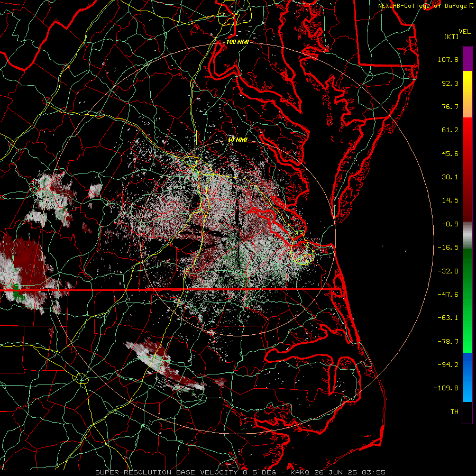This screenshot has width=476, height=476.
Task: Click the TH legend label
Action: click(454, 412)
